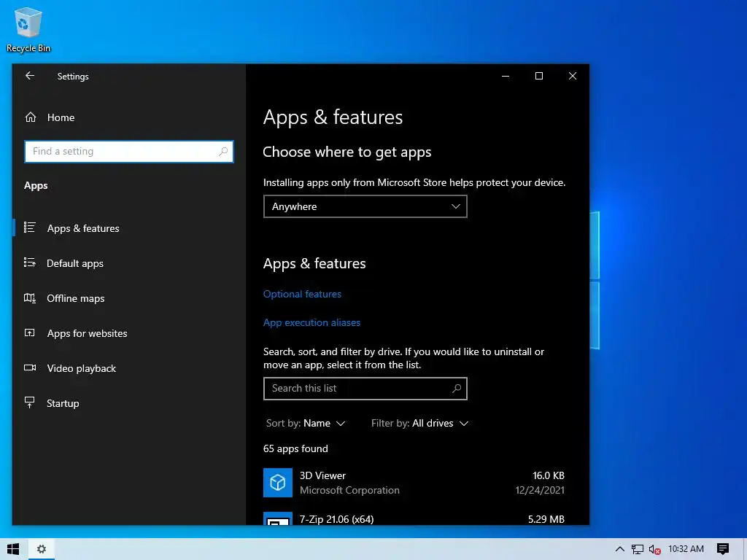This screenshot has width=747, height=560.
Task: Focus the Find a setting field
Action: pos(129,152)
